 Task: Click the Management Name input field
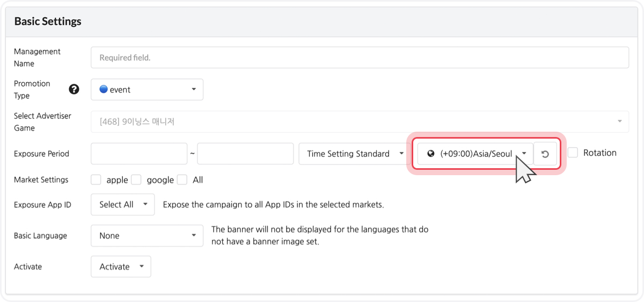point(360,57)
